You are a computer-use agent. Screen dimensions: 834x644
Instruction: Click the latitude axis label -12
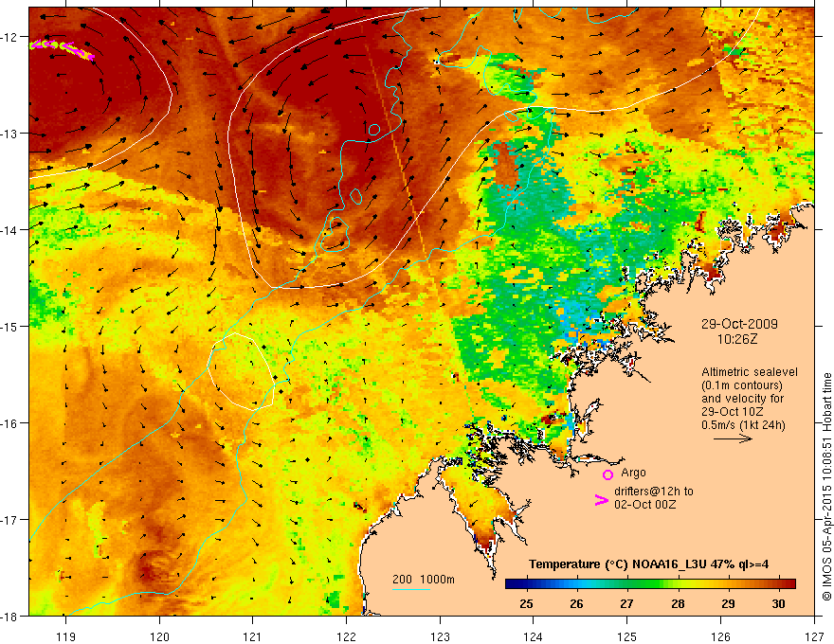(9, 37)
